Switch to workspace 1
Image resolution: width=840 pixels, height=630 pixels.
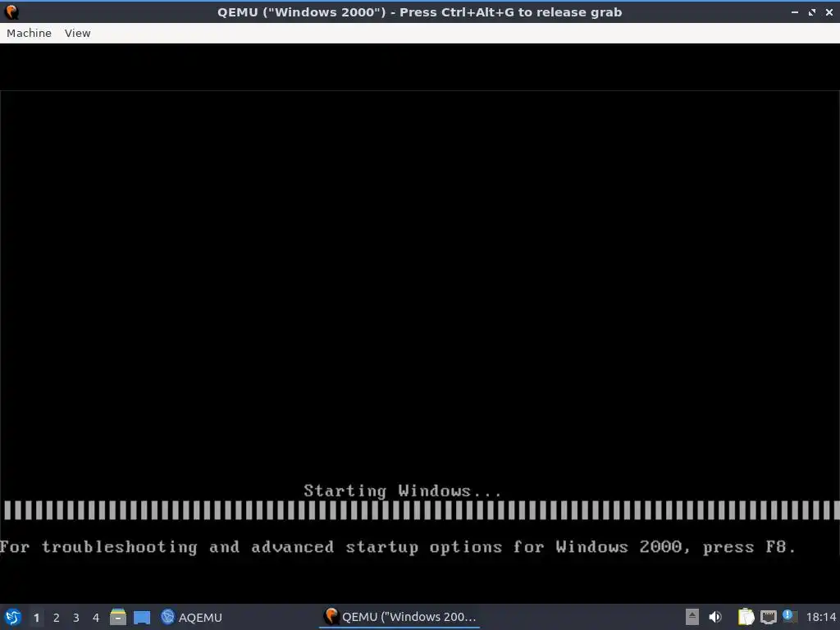pyautogui.click(x=36, y=618)
